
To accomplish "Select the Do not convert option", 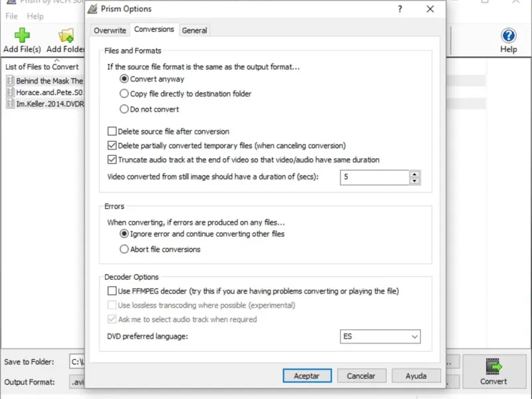I will 124,109.
